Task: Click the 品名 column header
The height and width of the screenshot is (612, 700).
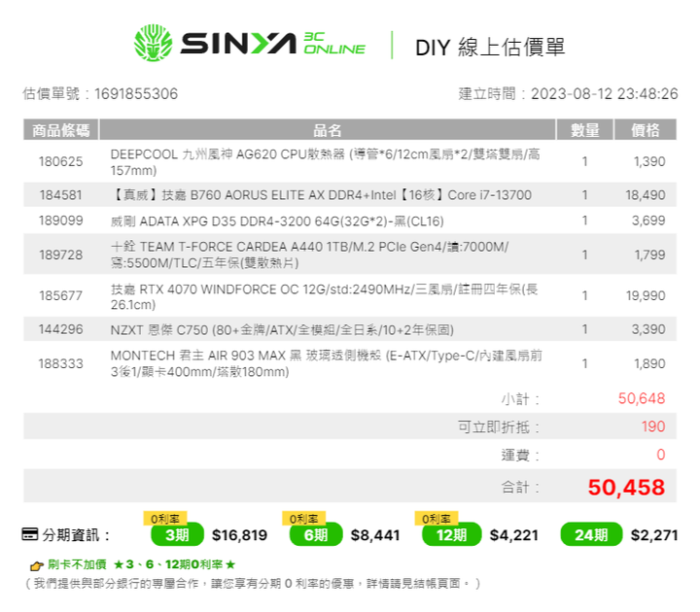Action: pyautogui.click(x=328, y=130)
